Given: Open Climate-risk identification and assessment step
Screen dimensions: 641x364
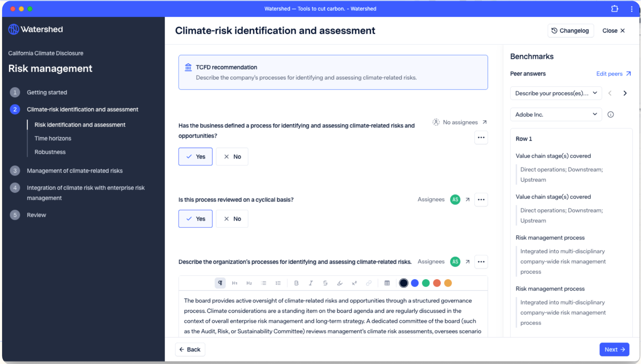Looking at the screenshot, I should coord(82,110).
